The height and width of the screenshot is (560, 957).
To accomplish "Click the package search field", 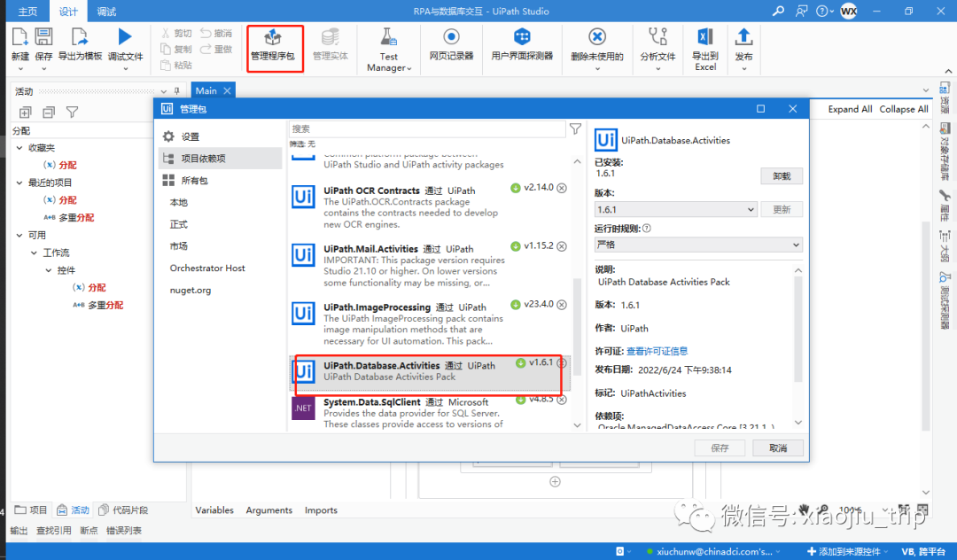I will [x=426, y=128].
